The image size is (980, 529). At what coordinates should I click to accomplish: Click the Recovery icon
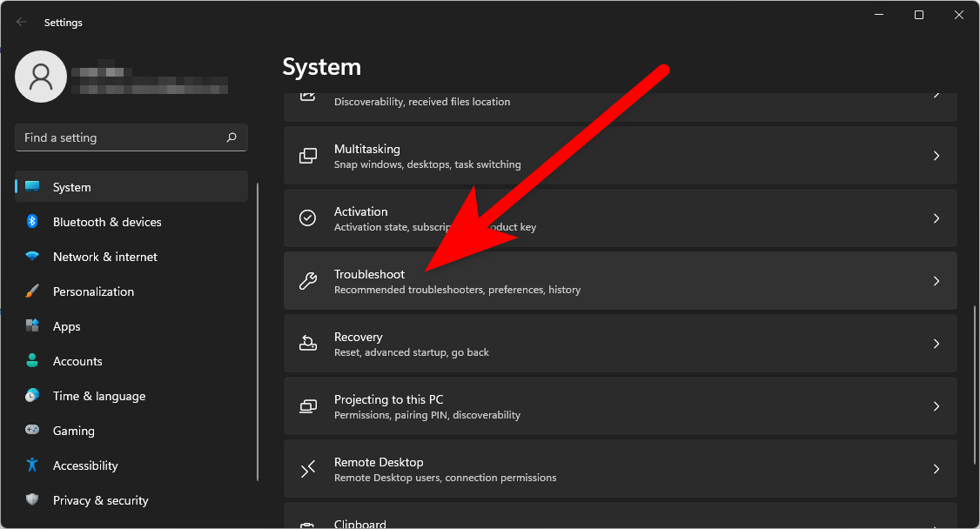[308, 344]
